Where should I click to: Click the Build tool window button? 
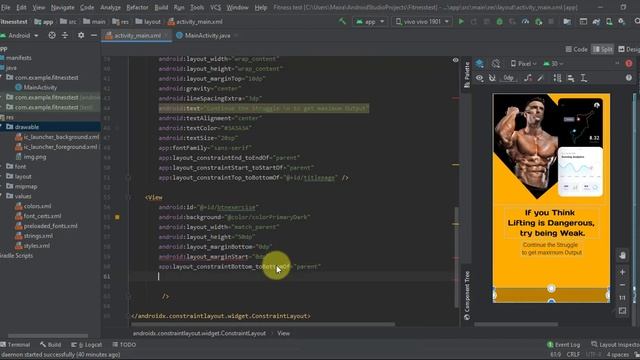click(50, 345)
